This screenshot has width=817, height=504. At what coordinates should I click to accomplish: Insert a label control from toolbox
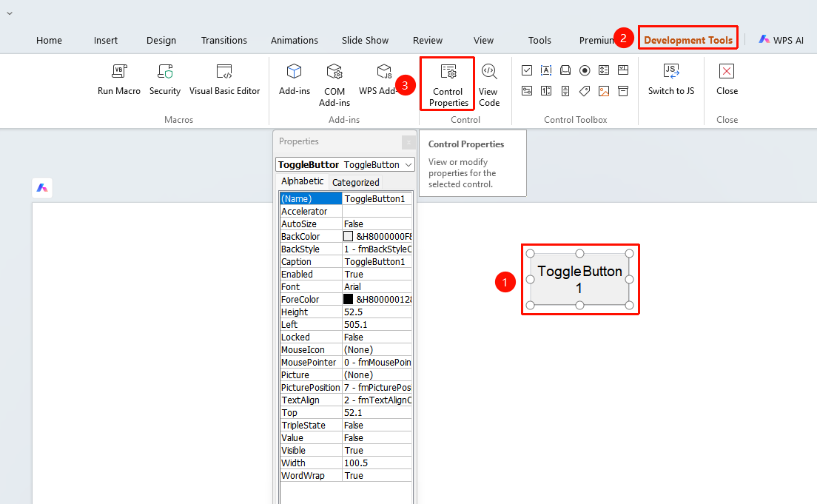coord(585,91)
